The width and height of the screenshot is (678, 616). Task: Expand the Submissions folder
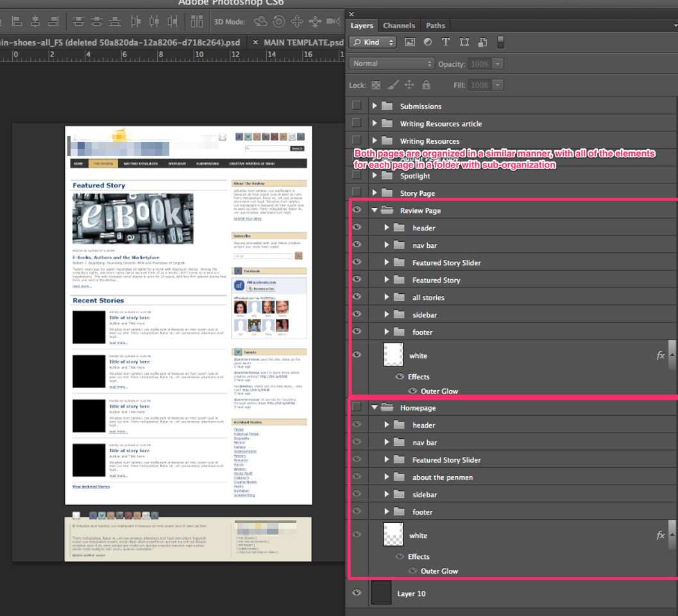[x=375, y=105]
